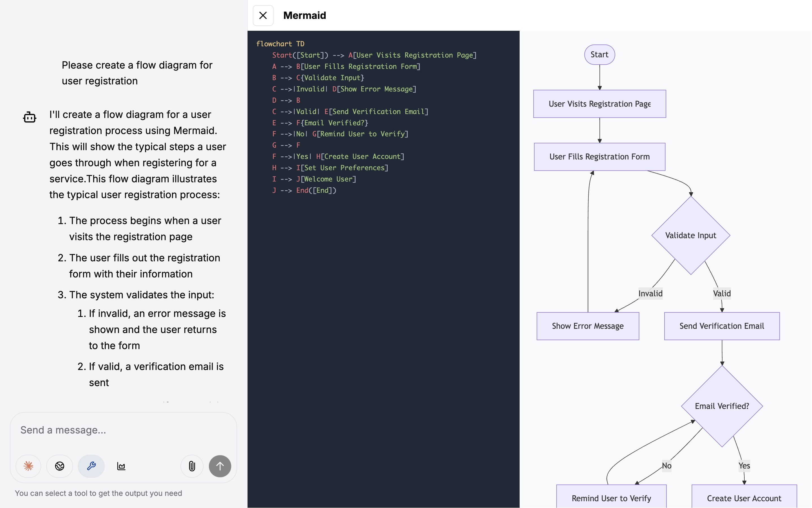Click the No edge label
This screenshot has width=812, height=508.
(667, 466)
